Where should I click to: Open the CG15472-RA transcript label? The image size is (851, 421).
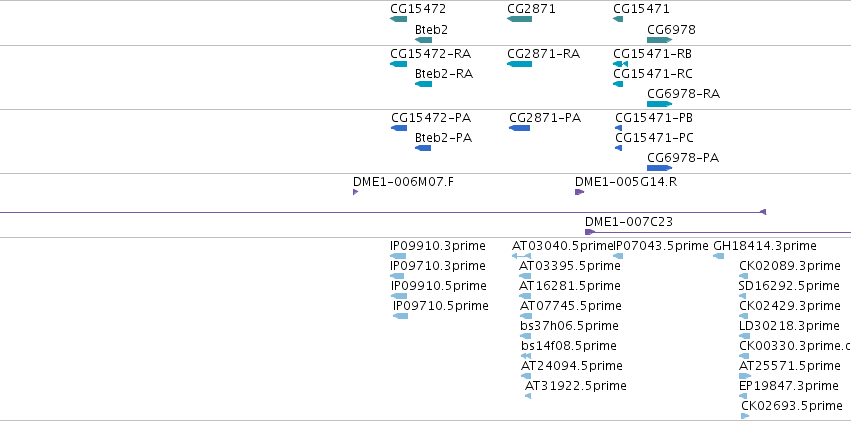click(430, 54)
